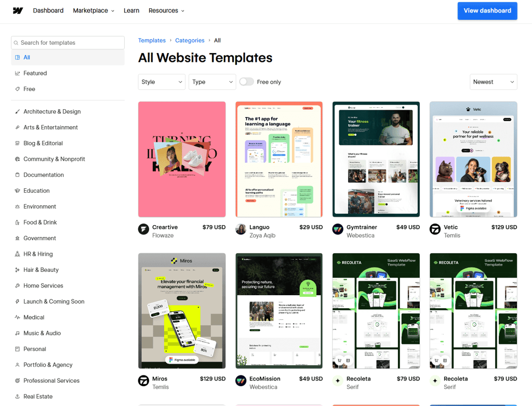532x406 pixels.
Task: Click the Webestica avatar next to Gymtrainer
Action: pos(338,229)
